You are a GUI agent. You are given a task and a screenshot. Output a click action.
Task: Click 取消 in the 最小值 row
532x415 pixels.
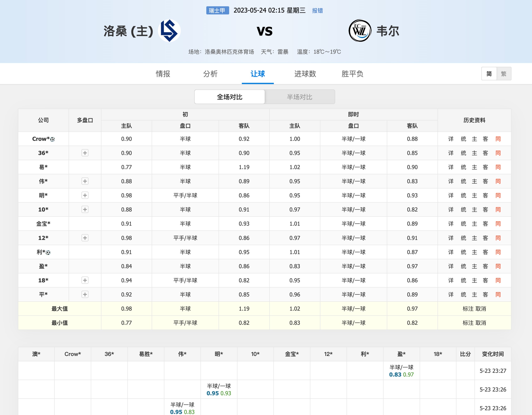[481, 323]
